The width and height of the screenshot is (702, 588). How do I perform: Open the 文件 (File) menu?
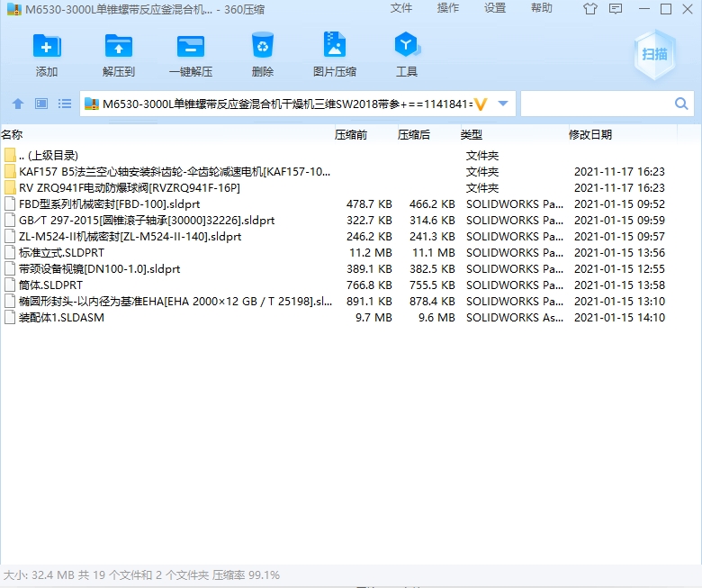click(400, 8)
